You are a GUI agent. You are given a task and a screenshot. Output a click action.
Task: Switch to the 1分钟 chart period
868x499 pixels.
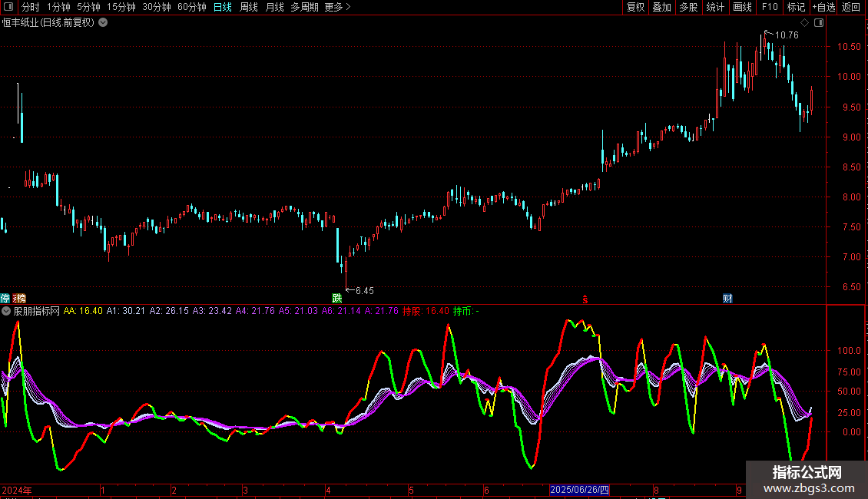(58, 7)
